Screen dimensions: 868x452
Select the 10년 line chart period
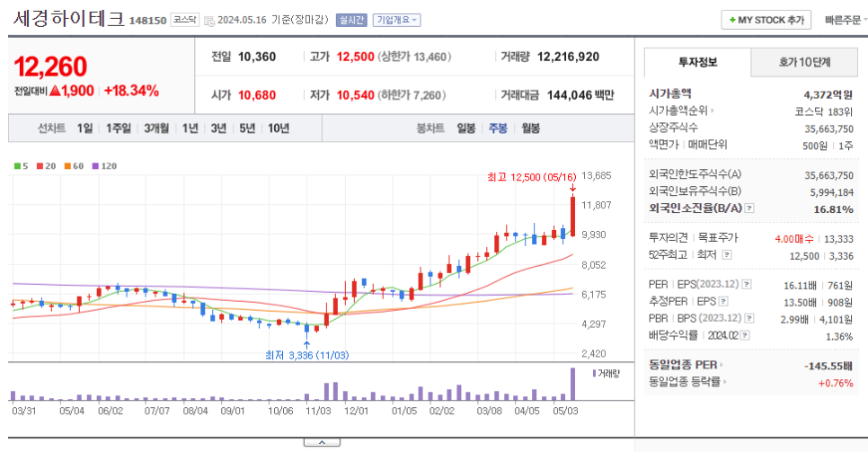(x=279, y=129)
